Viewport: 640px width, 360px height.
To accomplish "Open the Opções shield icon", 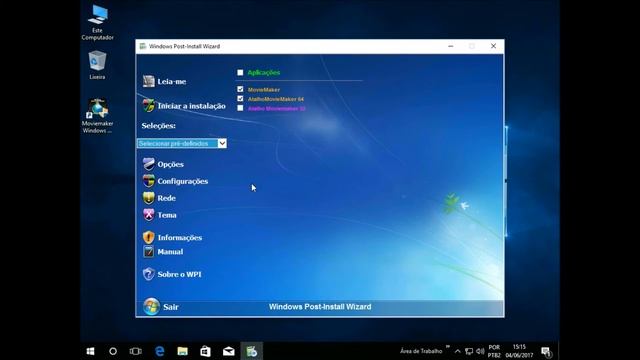I will click(x=149, y=164).
